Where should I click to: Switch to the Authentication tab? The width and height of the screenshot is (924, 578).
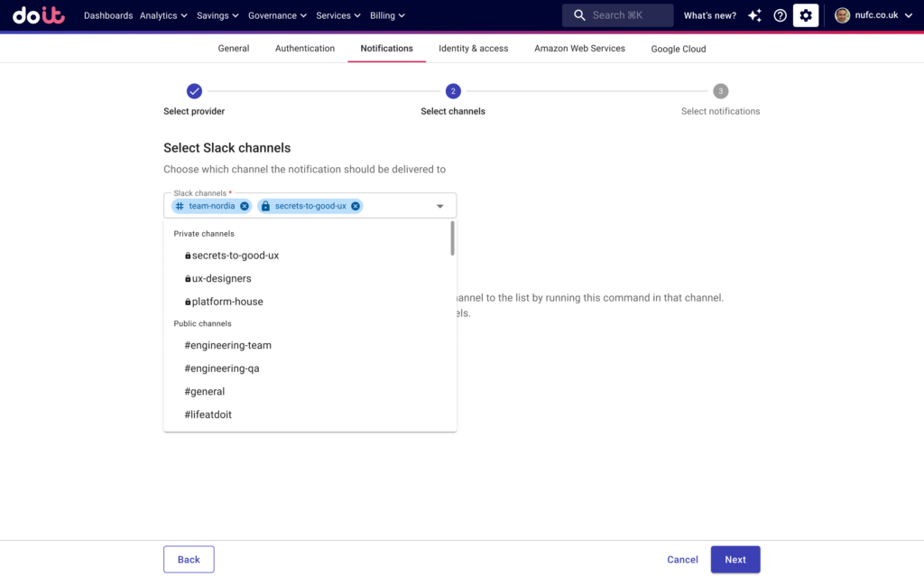pyautogui.click(x=305, y=49)
